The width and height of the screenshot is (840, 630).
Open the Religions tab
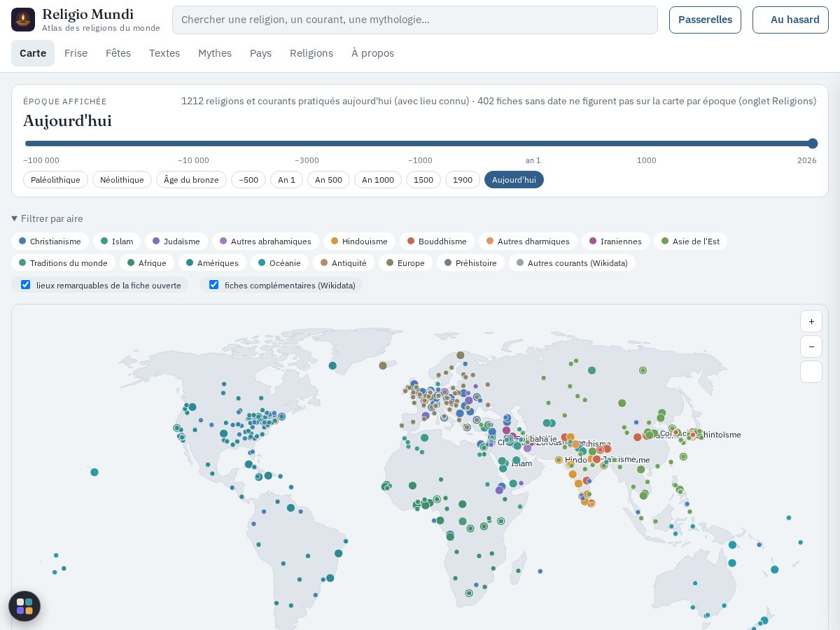pos(311,53)
